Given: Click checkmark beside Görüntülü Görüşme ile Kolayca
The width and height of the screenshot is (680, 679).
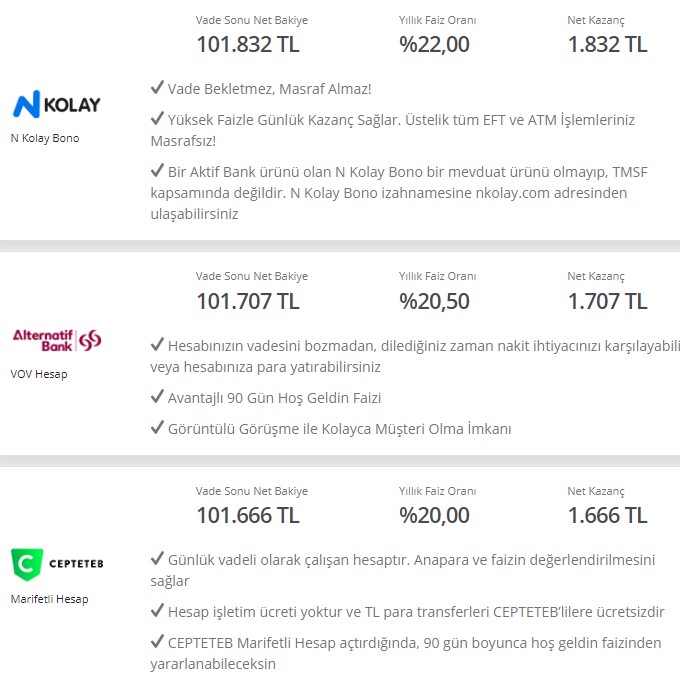Looking at the screenshot, I should point(157,427).
